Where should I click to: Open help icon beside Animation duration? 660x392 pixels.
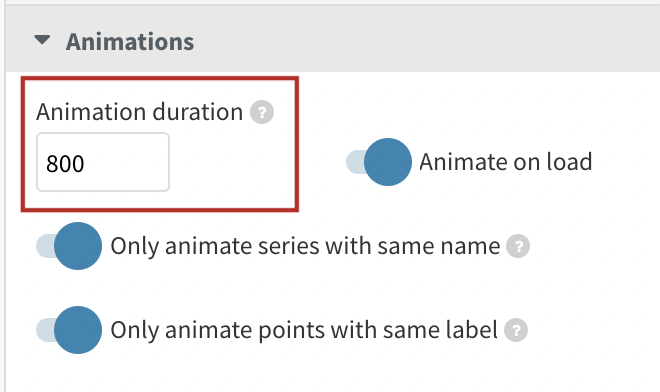[x=262, y=112]
